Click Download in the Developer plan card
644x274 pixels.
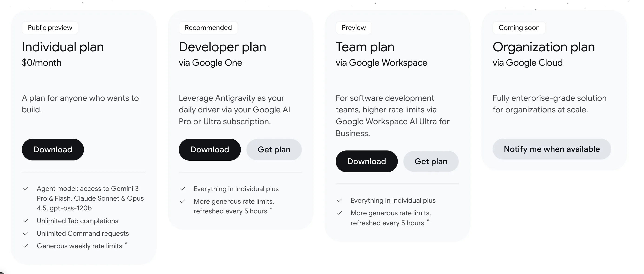pyautogui.click(x=209, y=150)
